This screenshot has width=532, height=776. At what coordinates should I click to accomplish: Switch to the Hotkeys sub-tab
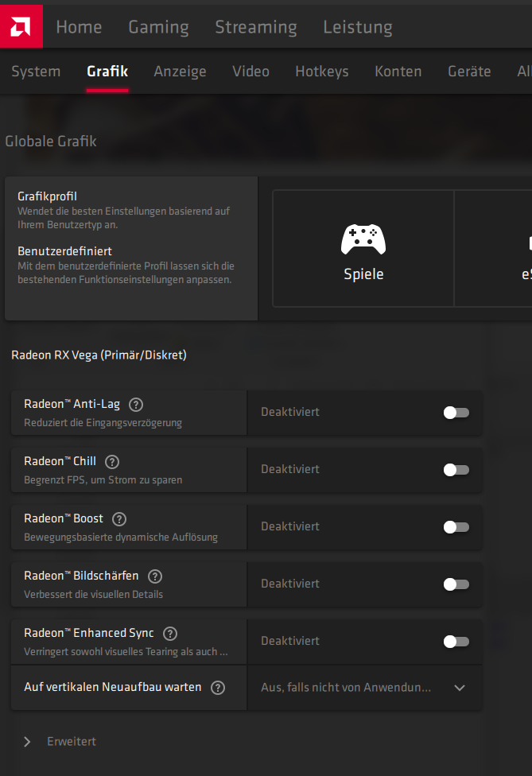pyautogui.click(x=322, y=72)
